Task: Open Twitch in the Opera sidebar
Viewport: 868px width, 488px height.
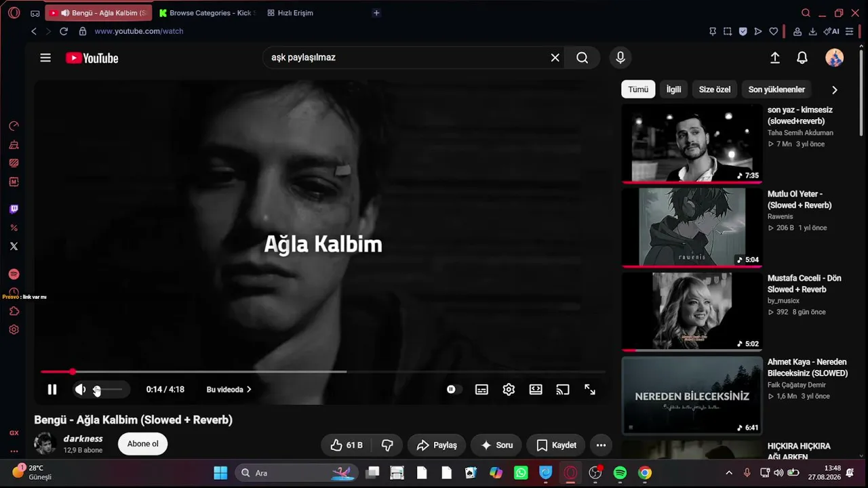Action: pyautogui.click(x=14, y=209)
